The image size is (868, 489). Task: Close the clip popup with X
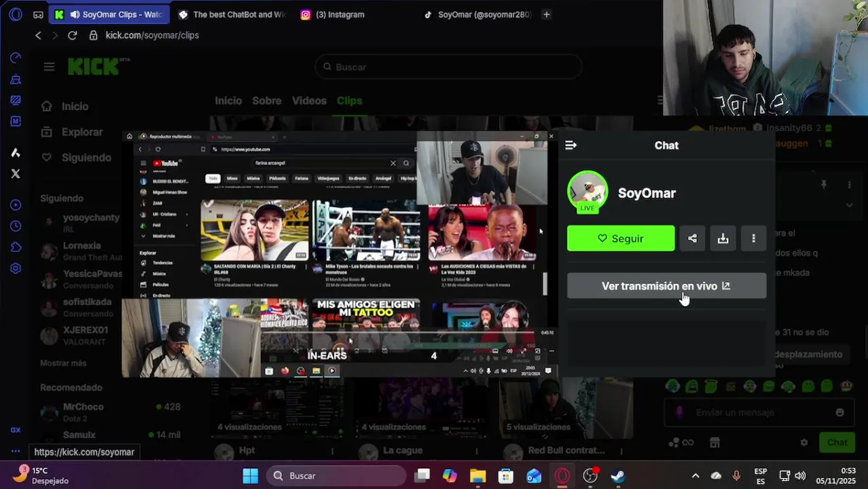point(551,137)
